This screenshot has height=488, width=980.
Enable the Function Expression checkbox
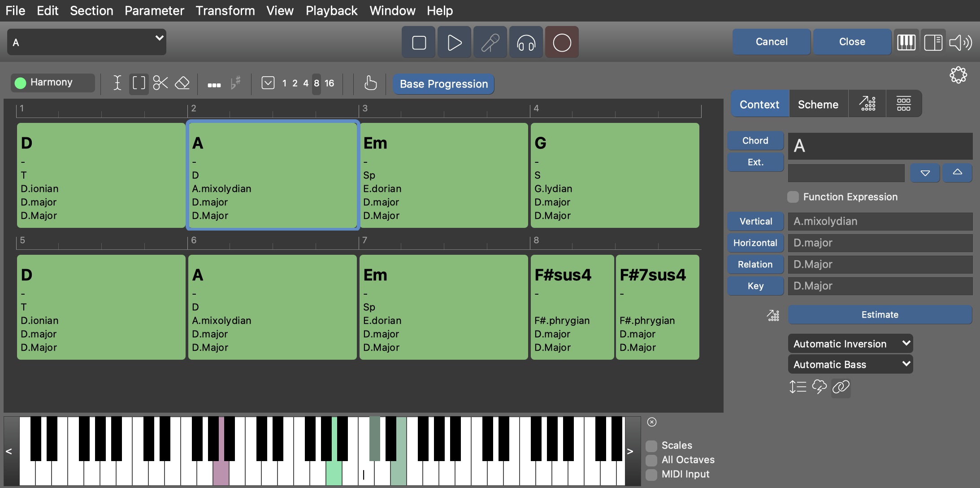[x=793, y=197]
